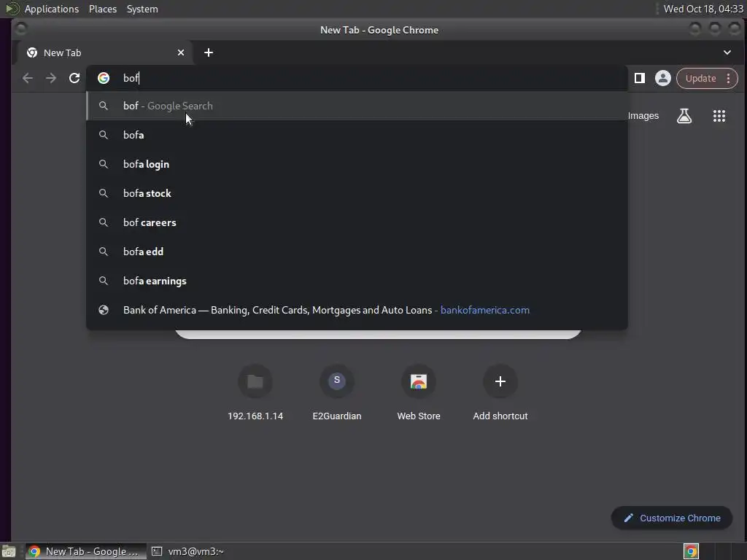The width and height of the screenshot is (747, 560).
Task: Click the Customize Chrome button
Action: (x=672, y=518)
